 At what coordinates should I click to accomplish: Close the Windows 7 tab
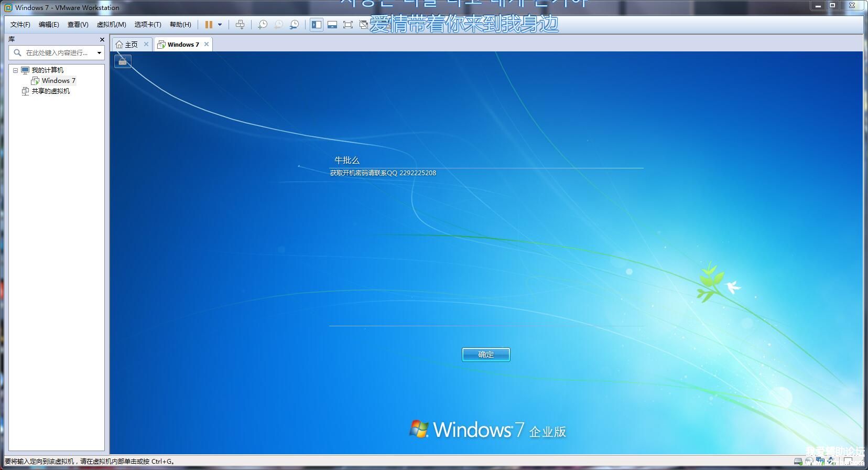(x=207, y=44)
